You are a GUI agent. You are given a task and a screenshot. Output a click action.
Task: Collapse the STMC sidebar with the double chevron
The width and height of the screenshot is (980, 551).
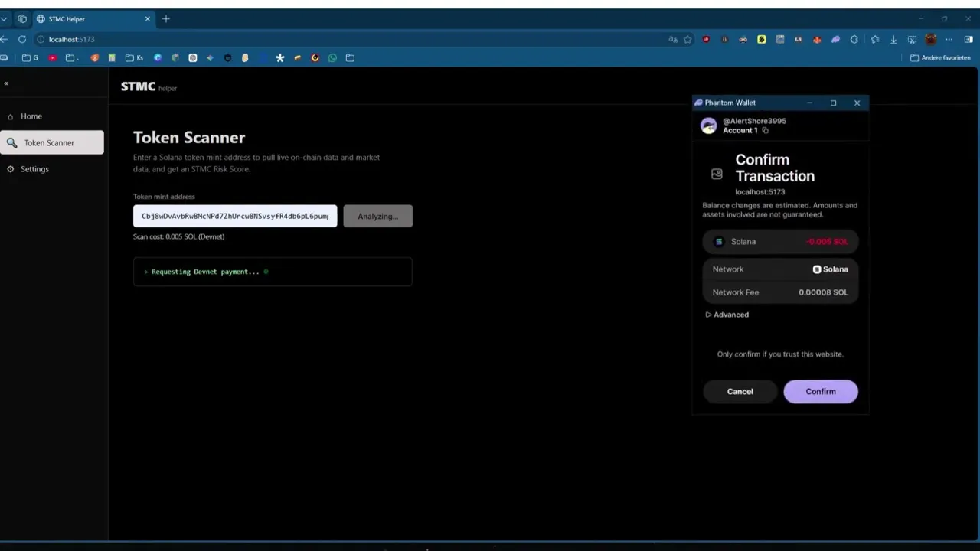tap(5, 83)
